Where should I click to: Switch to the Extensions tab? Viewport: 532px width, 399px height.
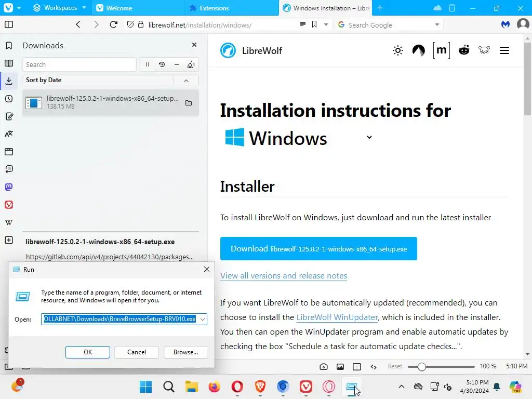click(232, 8)
